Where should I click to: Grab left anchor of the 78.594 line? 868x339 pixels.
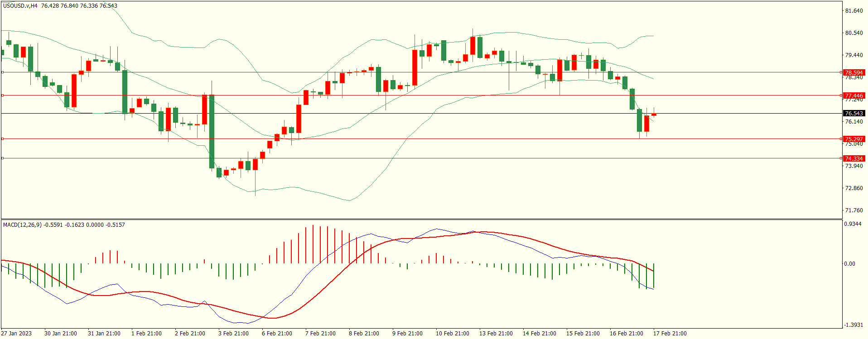tap(3, 72)
